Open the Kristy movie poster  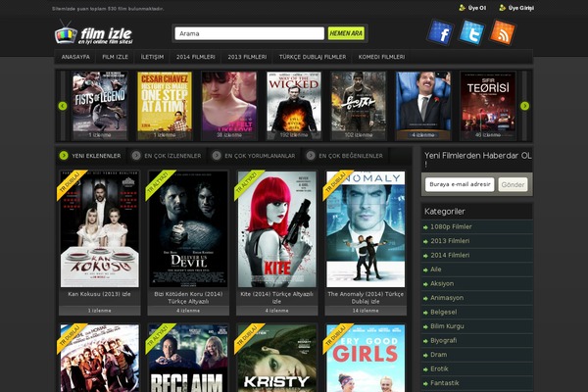click(277, 359)
